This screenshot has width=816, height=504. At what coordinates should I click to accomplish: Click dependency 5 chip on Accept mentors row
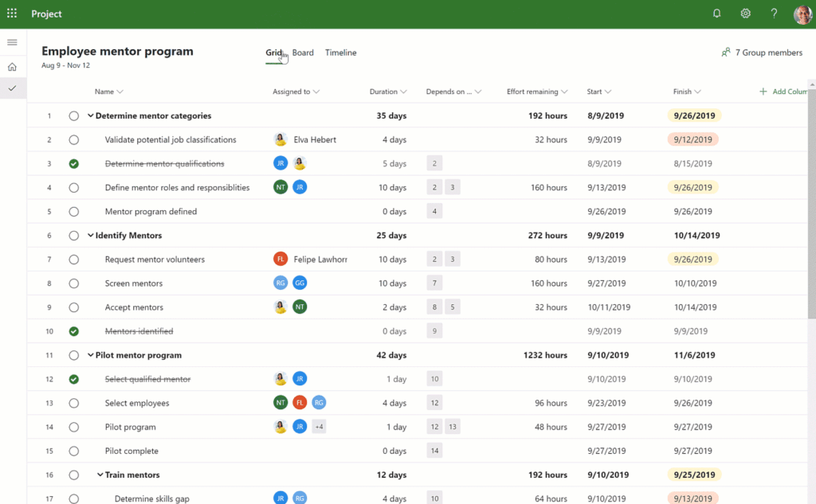point(453,307)
